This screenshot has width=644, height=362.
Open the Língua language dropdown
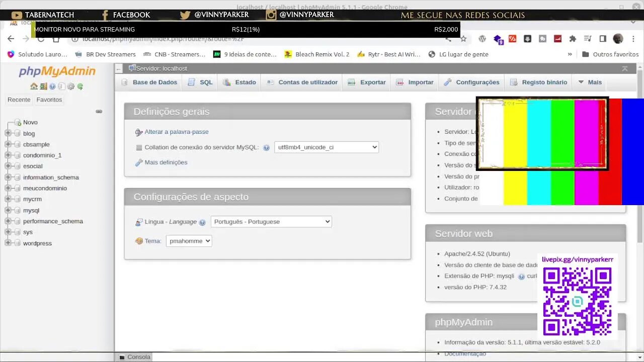tap(271, 222)
